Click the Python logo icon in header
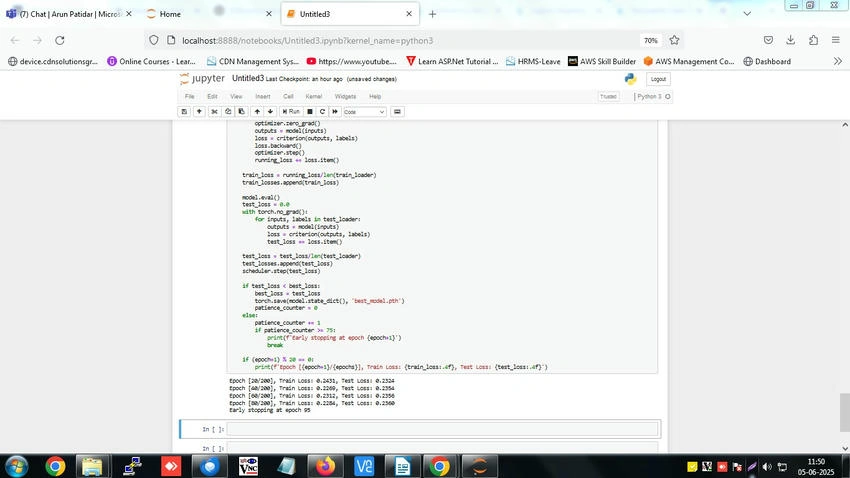The height and width of the screenshot is (478, 850). coord(630,79)
